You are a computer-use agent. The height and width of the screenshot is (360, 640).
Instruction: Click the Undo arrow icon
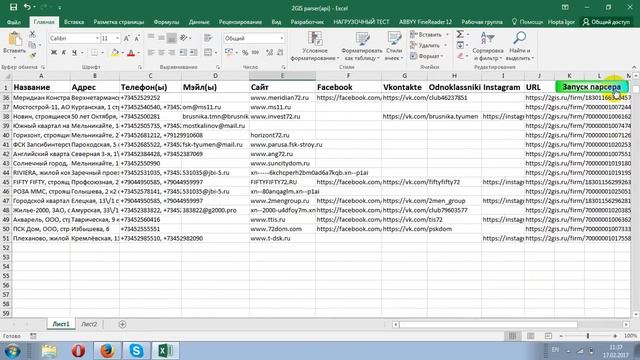[x=27, y=7]
